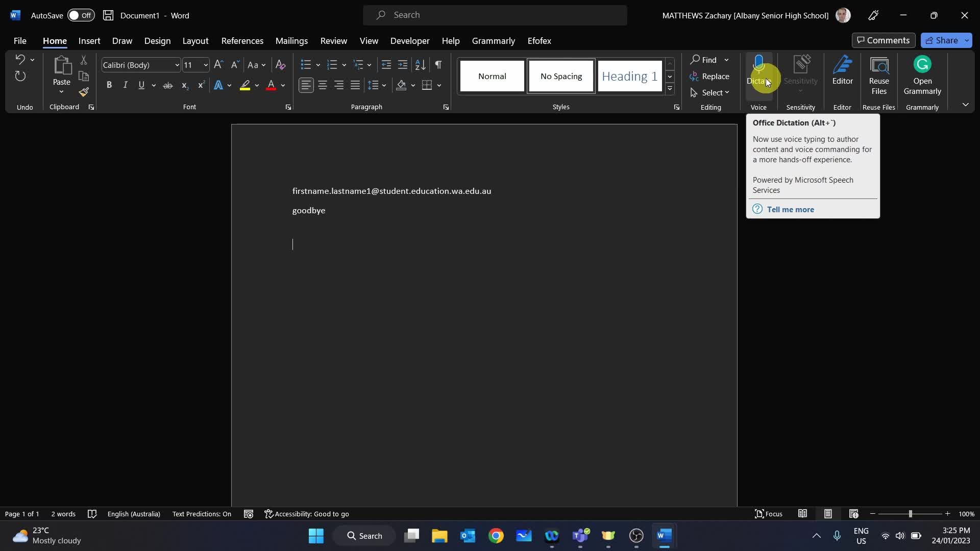Follow the Tell me more link

(x=791, y=209)
